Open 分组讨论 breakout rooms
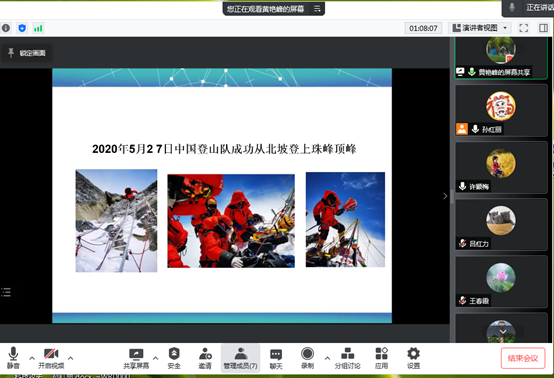Viewport: 554px width, 378px height. point(348,358)
